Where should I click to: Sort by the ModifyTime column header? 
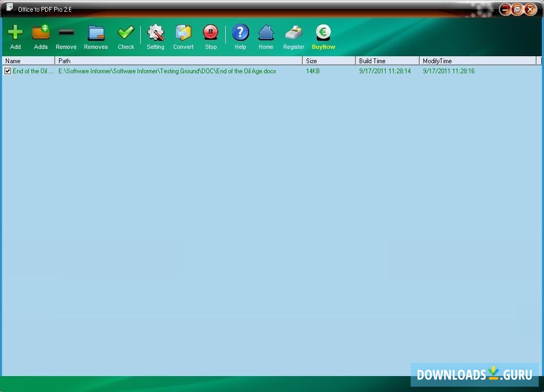(x=478, y=61)
